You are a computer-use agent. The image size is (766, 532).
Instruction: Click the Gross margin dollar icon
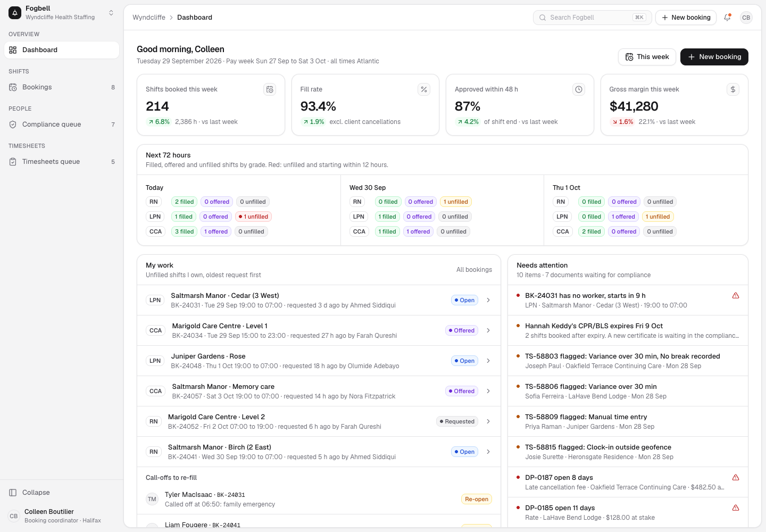[x=733, y=89]
